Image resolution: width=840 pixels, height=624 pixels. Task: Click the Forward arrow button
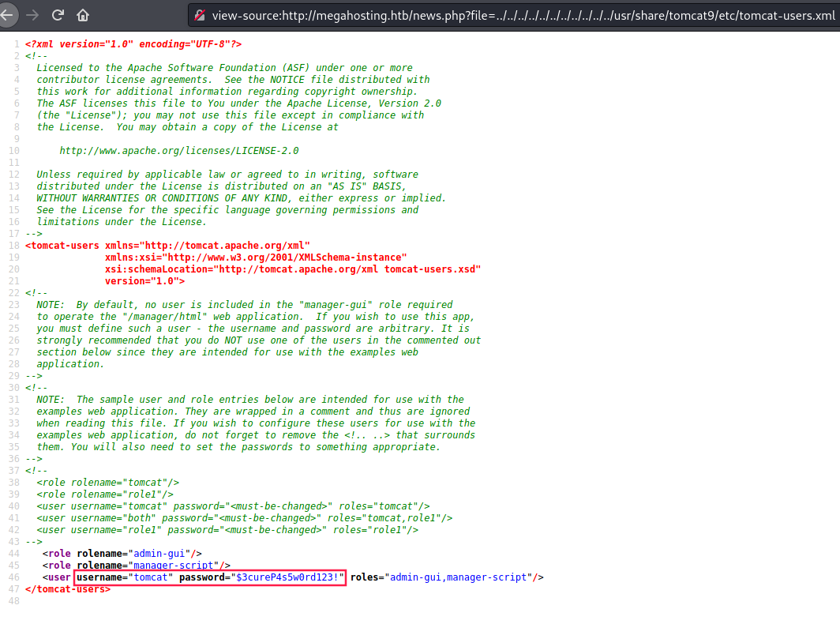click(x=32, y=15)
